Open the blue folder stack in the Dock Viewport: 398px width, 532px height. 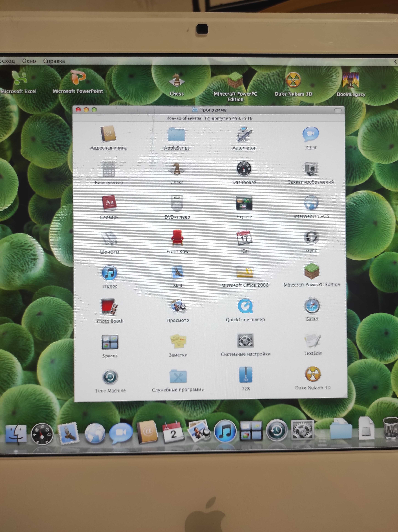(x=341, y=429)
